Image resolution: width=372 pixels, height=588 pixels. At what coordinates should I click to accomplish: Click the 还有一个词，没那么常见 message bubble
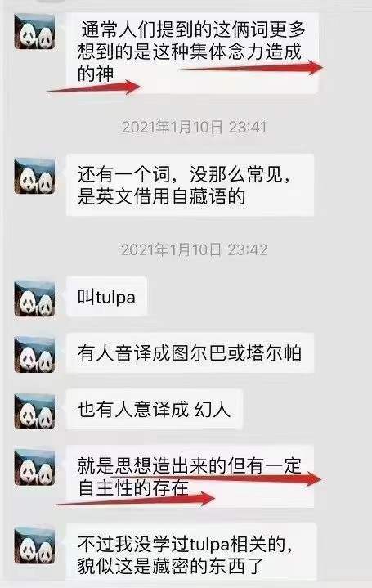tap(190, 185)
